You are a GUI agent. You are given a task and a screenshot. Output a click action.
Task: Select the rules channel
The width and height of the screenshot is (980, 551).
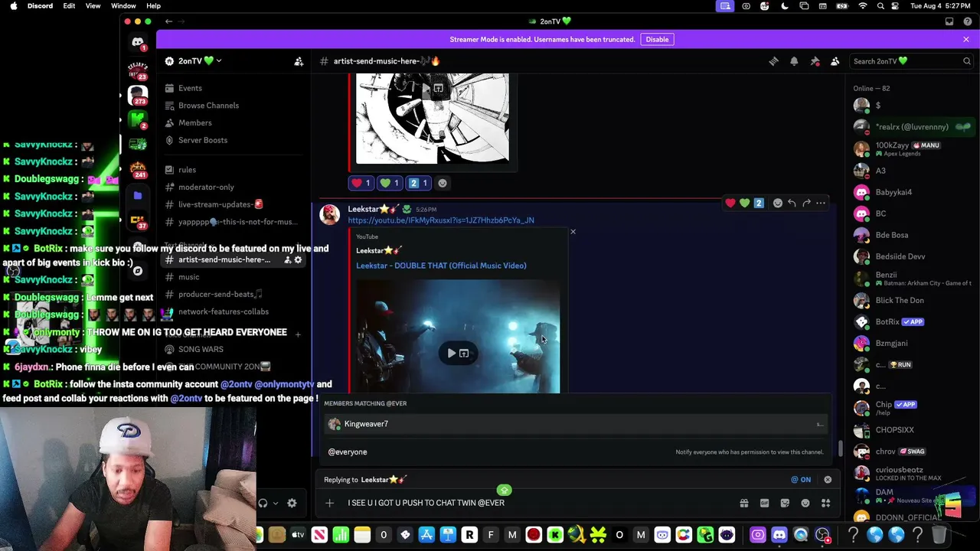click(187, 170)
